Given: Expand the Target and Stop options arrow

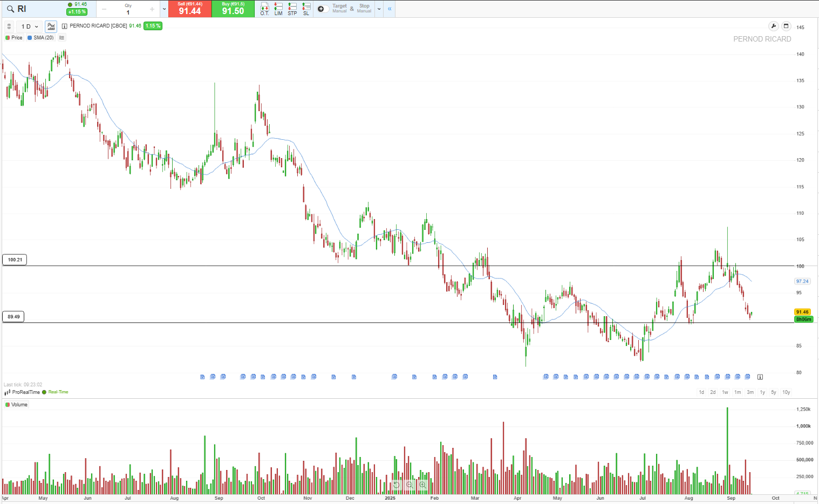Looking at the screenshot, I should coord(379,9).
